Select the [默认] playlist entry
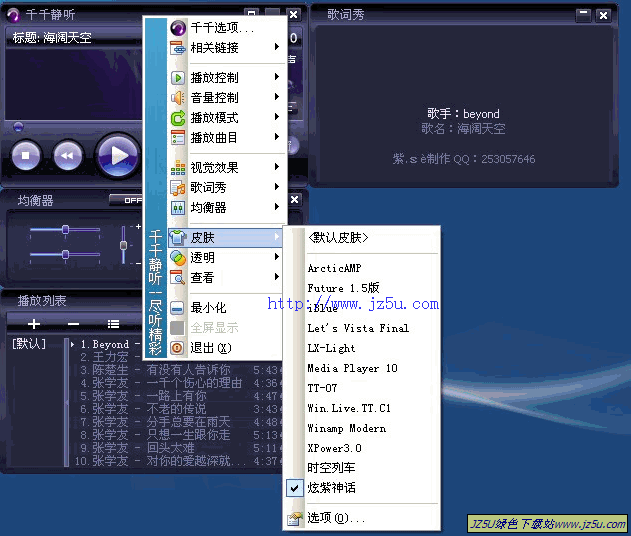631x536 pixels. click(29, 344)
